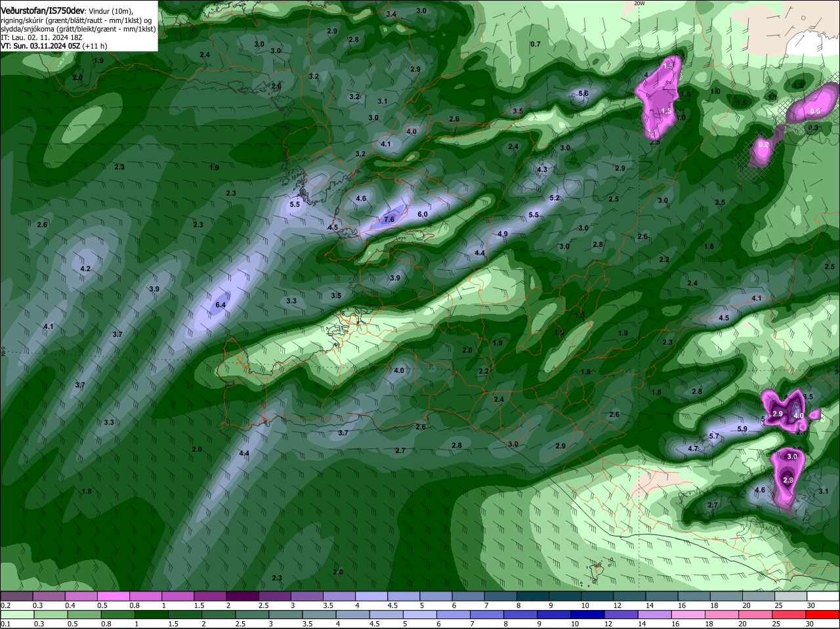
Task: Pick the bottom-row legend swatch starting at 0.1
Action: [x=16, y=615]
